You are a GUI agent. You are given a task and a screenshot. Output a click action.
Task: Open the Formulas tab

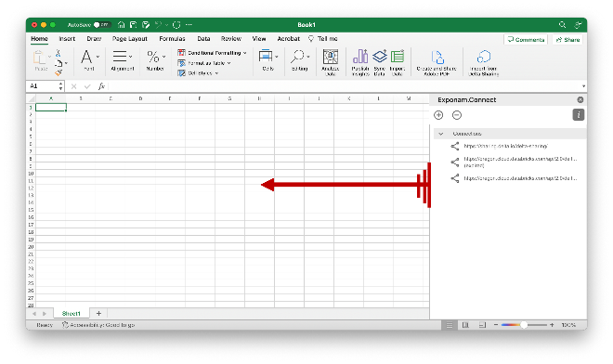tap(172, 39)
